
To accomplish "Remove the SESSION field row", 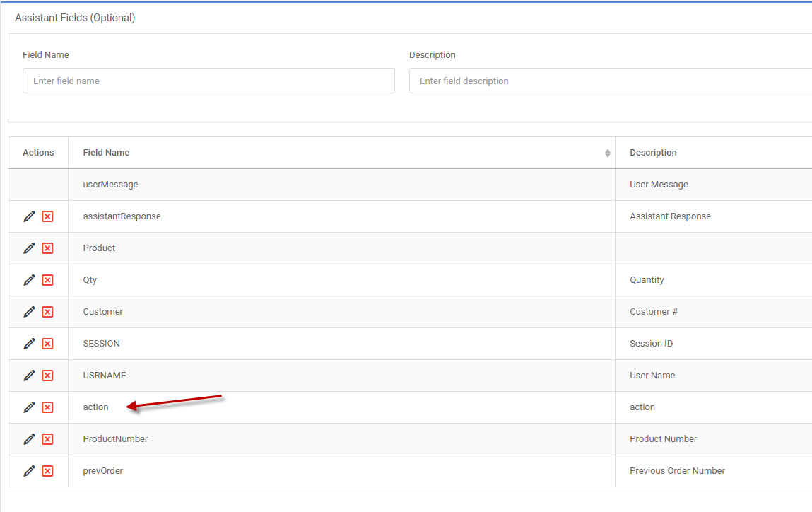I will click(47, 344).
